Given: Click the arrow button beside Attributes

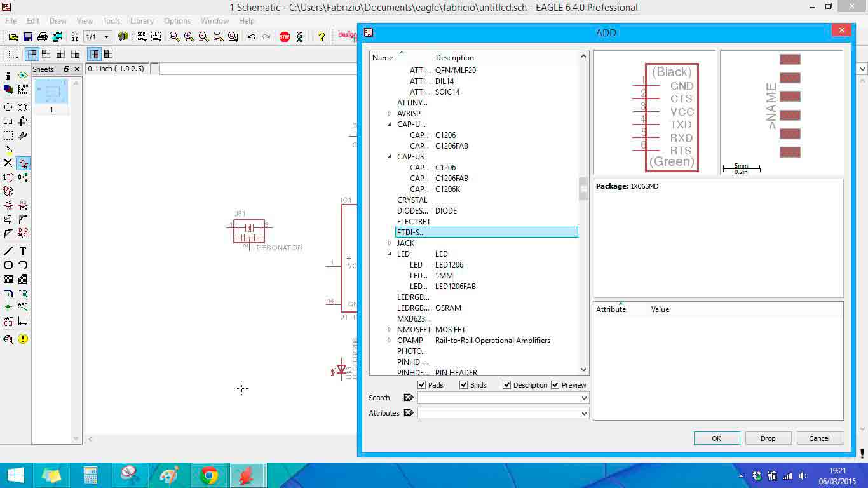Looking at the screenshot, I should (409, 413).
